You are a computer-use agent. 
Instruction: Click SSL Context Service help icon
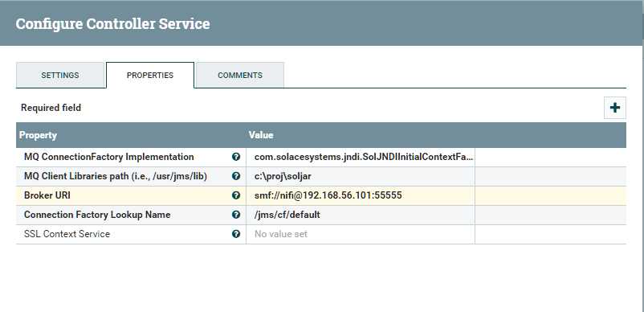point(236,234)
